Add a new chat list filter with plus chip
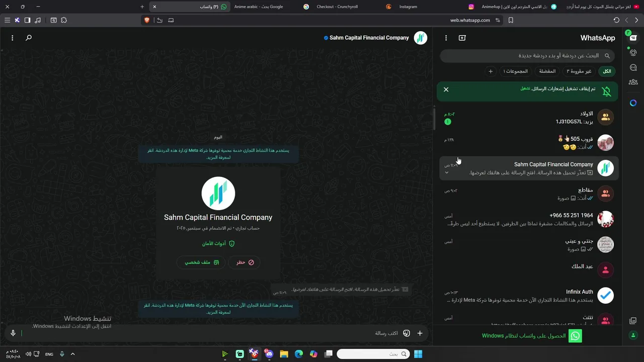 point(491,71)
